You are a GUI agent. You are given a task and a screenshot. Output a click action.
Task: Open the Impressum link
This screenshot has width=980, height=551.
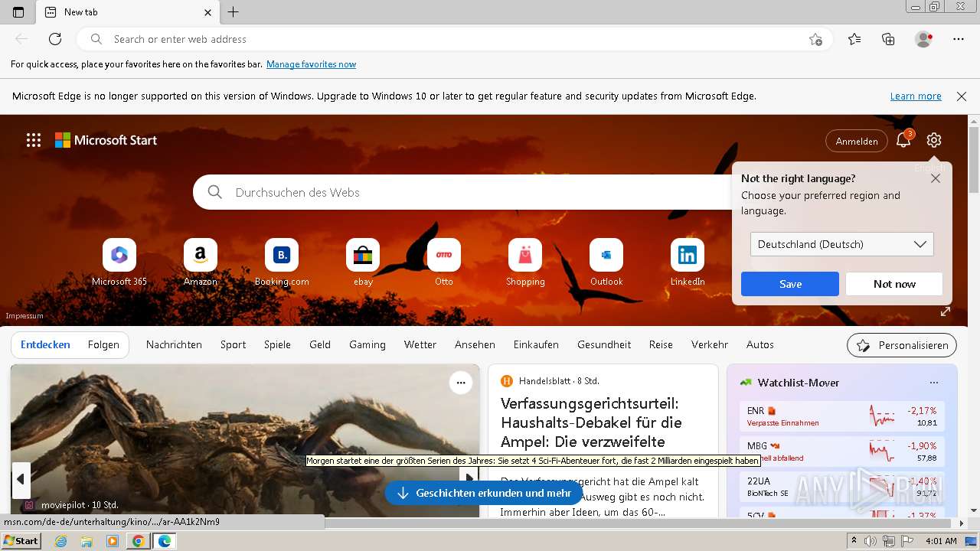point(24,315)
